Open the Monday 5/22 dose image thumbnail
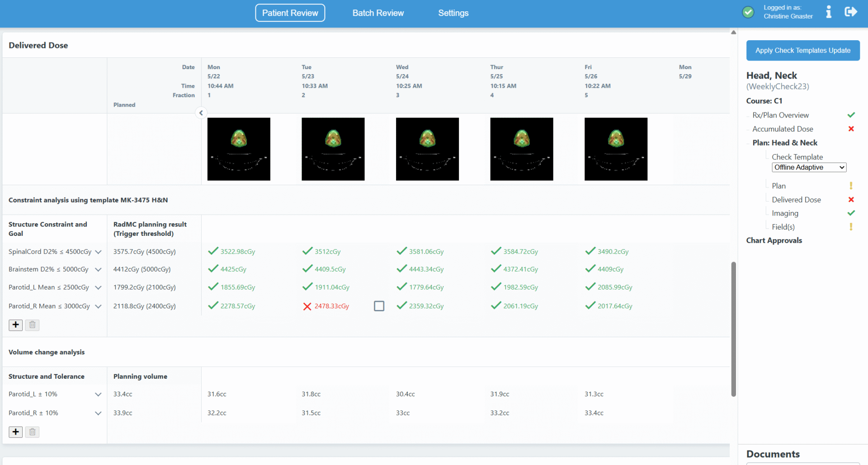The width and height of the screenshot is (868, 465). click(x=238, y=149)
